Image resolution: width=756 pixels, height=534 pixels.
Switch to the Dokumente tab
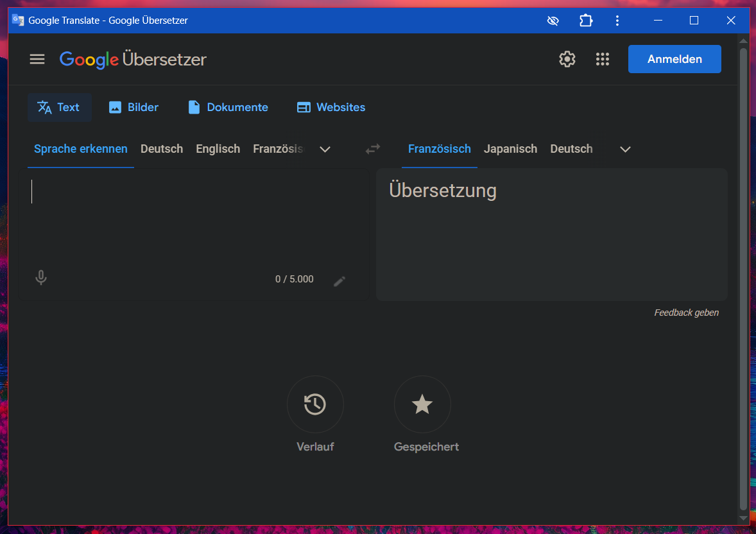click(228, 107)
